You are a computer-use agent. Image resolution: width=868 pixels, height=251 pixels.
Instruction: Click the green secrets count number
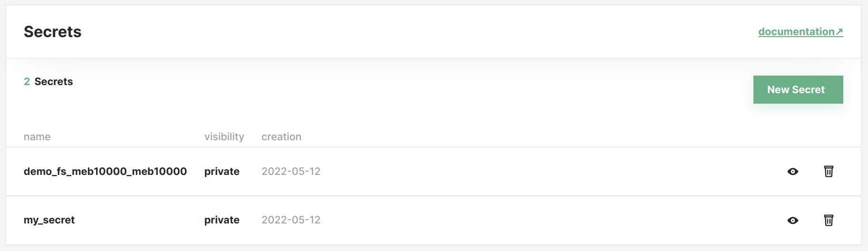pyautogui.click(x=27, y=82)
